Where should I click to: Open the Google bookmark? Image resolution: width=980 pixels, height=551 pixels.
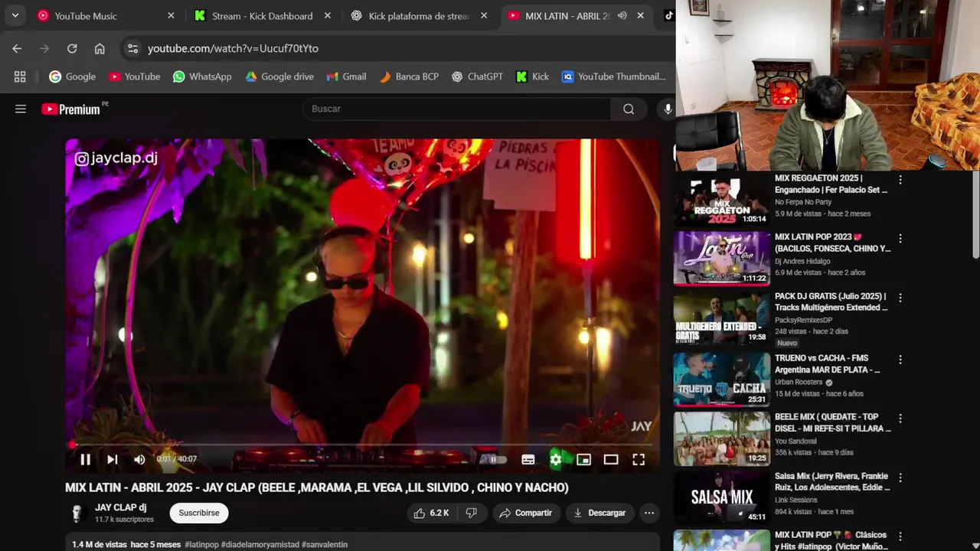[73, 77]
